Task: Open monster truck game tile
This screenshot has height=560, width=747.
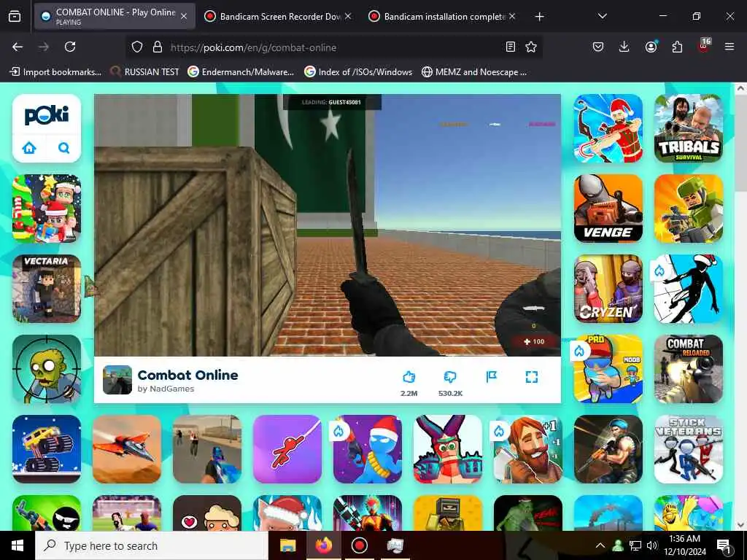Action: point(47,449)
